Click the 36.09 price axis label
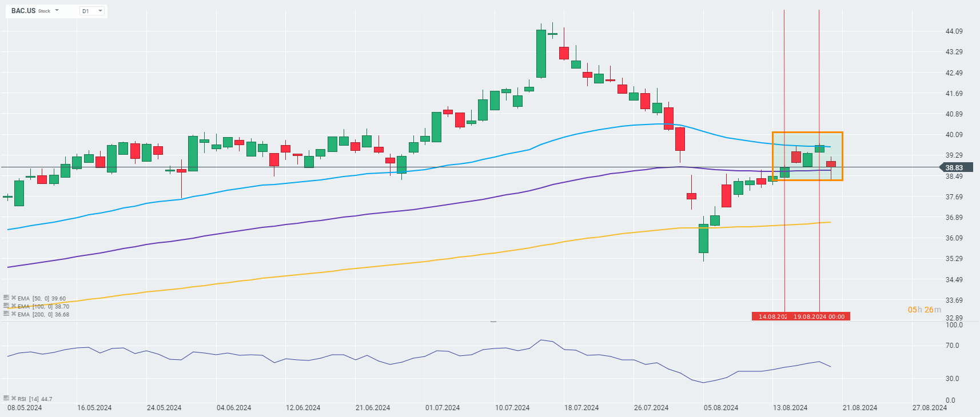Screen dimensions: 980x417 [x=954, y=238]
